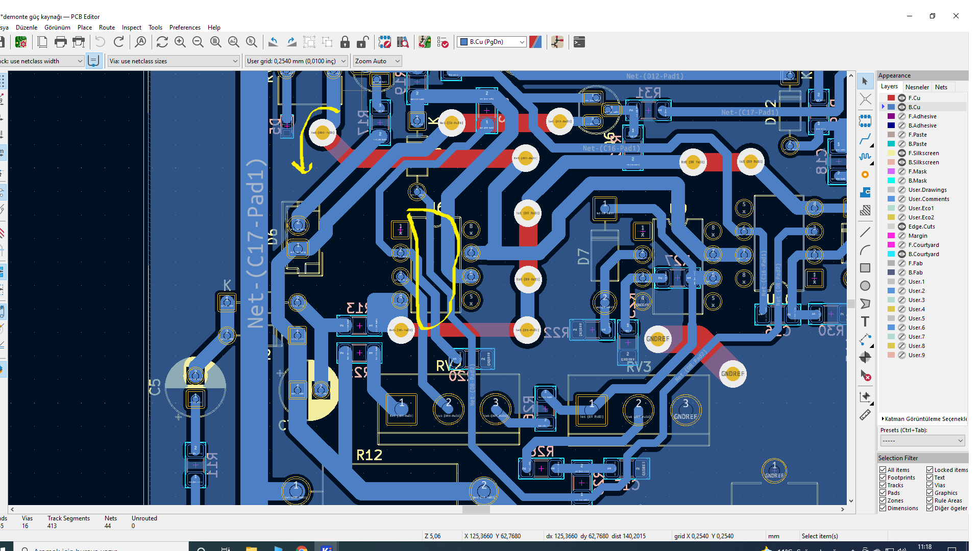
Task: Uncheck All items in Selection Filter
Action: pyautogui.click(x=883, y=470)
